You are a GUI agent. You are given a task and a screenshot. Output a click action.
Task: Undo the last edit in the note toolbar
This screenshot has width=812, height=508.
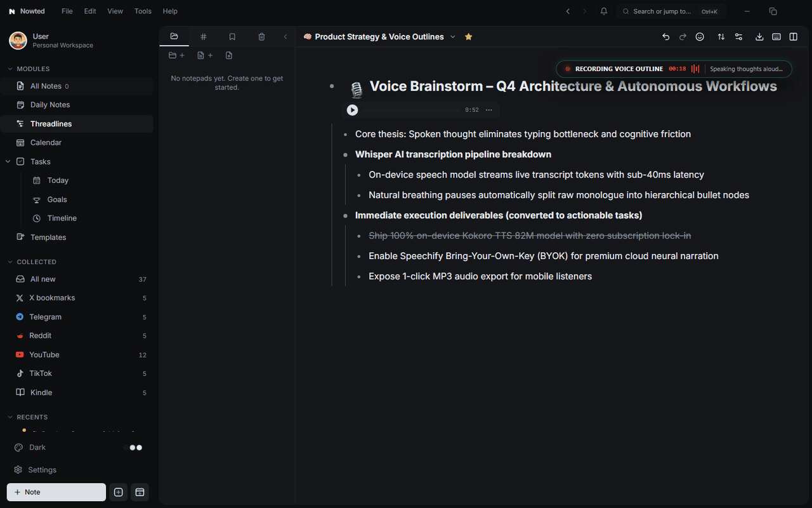pyautogui.click(x=665, y=37)
